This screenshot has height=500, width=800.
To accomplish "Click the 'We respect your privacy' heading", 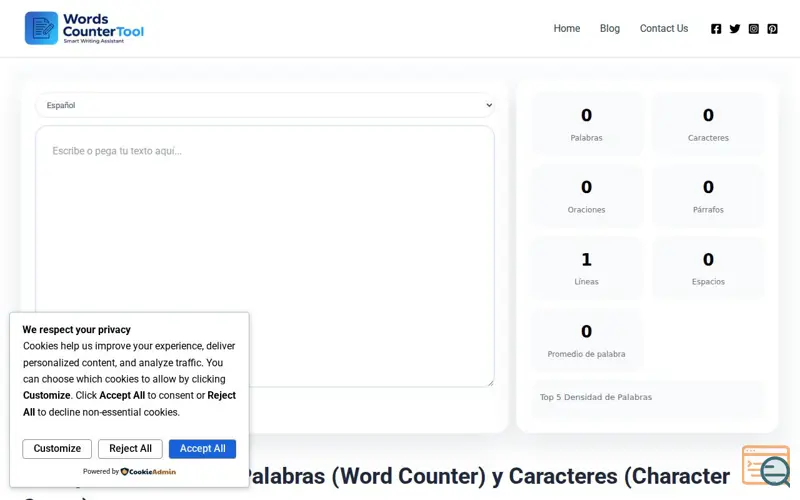I will coord(77,330).
